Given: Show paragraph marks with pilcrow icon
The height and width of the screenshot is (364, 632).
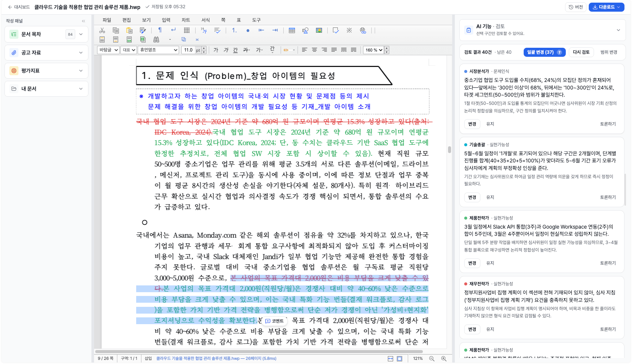Looking at the screenshot, I should (x=160, y=30).
